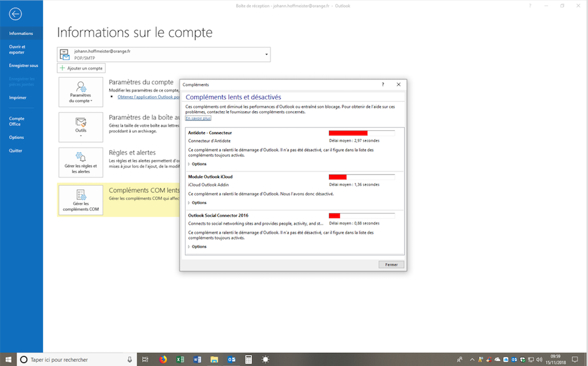The height and width of the screenshot is (366, 588).
Task: Expand Options under Module Outlook iCloud
Action: click(198, 202)
